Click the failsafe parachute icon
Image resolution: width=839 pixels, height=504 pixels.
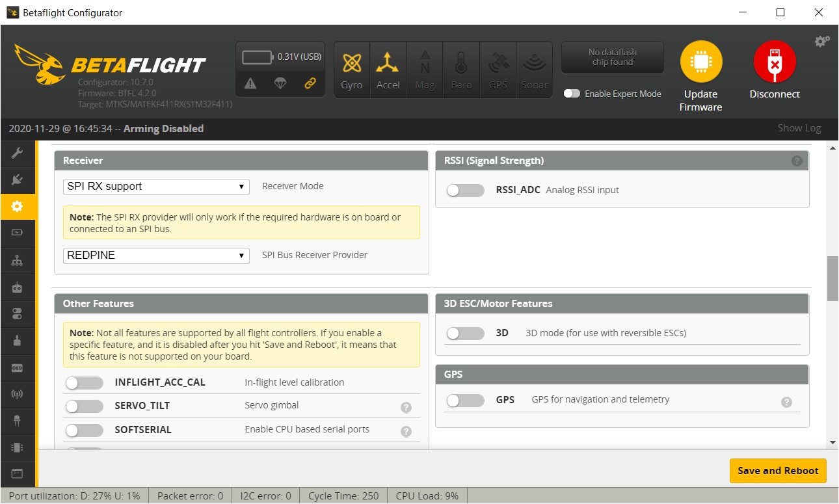coord(280,83)
